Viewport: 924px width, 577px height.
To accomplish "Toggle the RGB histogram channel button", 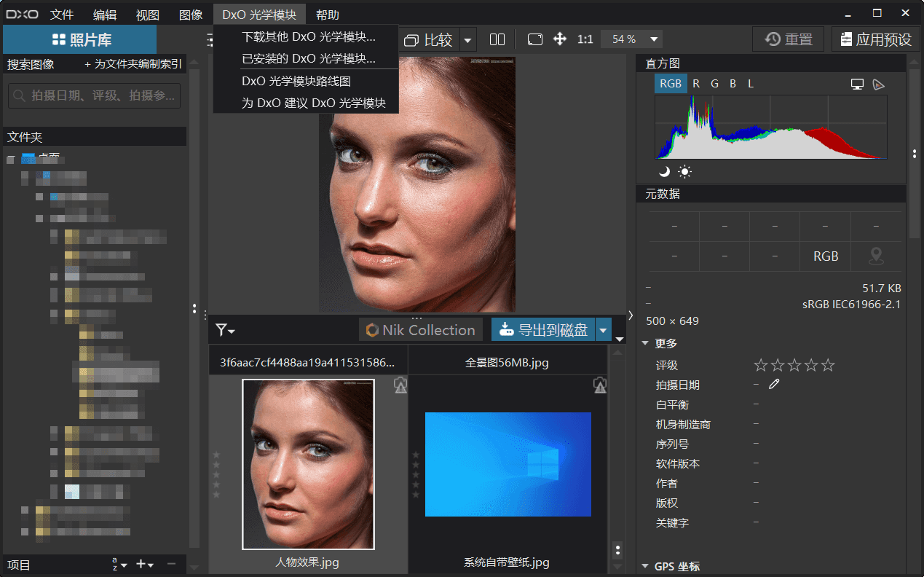I will point(670,84).
